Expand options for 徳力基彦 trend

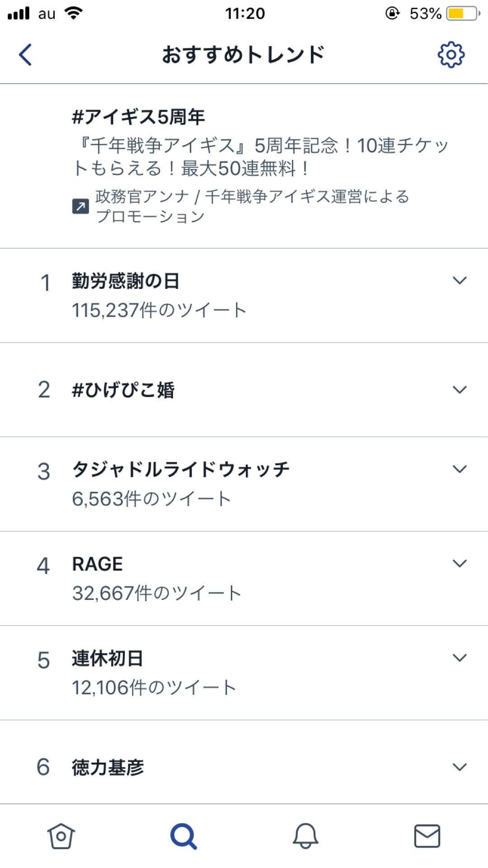460,767
